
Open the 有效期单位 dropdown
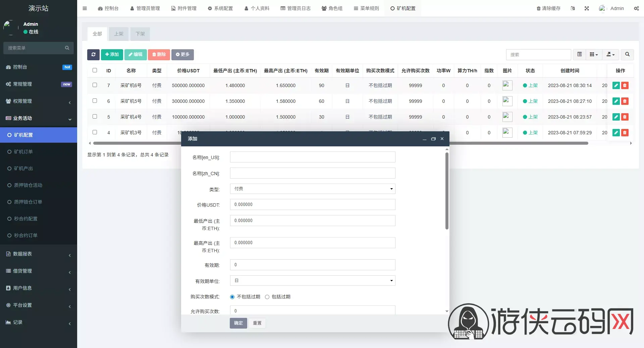click(x=313, y=281)
